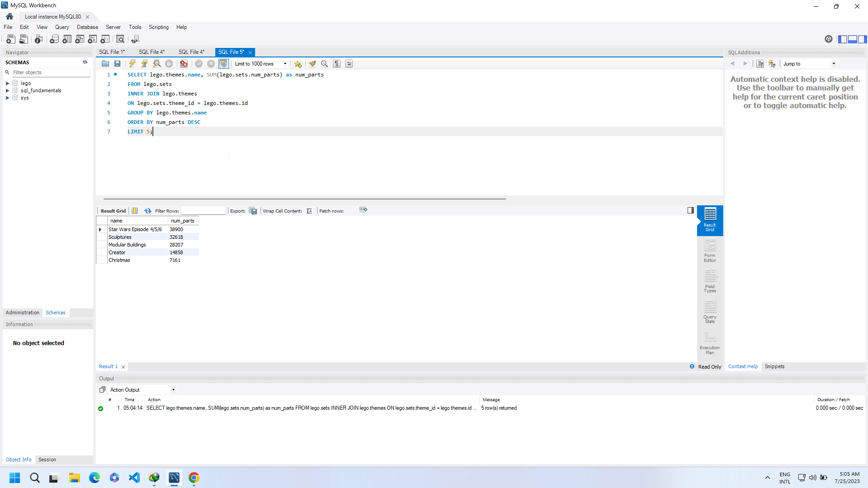Image resolution: width=868 pixels, height=488 pixels.
Task: Run EXPLAIN on the current statement
Action: 157,64
